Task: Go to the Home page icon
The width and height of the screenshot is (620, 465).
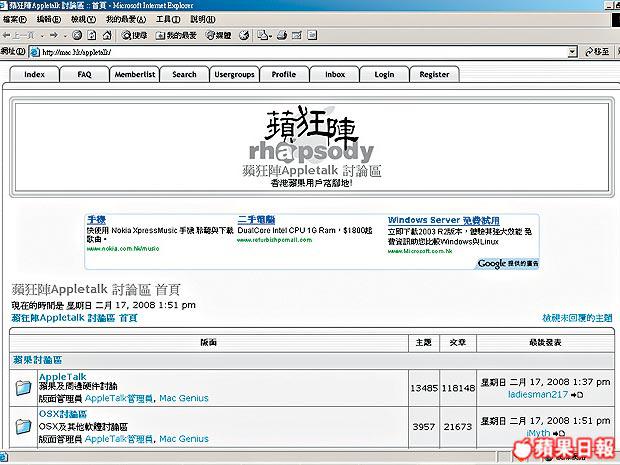Action: pos(107,36)
